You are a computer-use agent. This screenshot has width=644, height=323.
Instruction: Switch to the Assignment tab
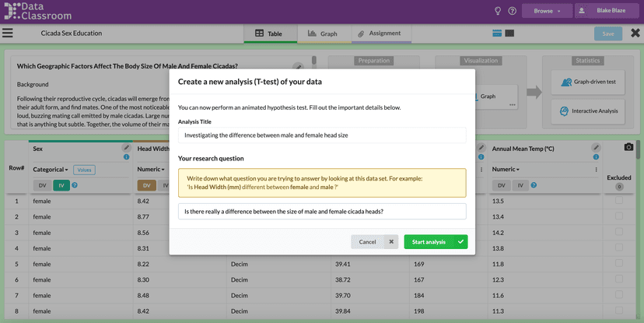(x=381, y=33)
